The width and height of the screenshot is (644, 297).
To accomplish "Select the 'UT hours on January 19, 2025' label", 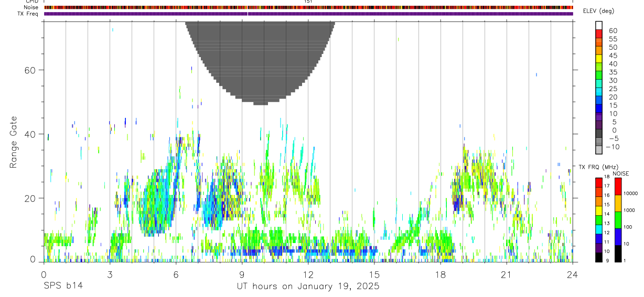I will point(308,287).
